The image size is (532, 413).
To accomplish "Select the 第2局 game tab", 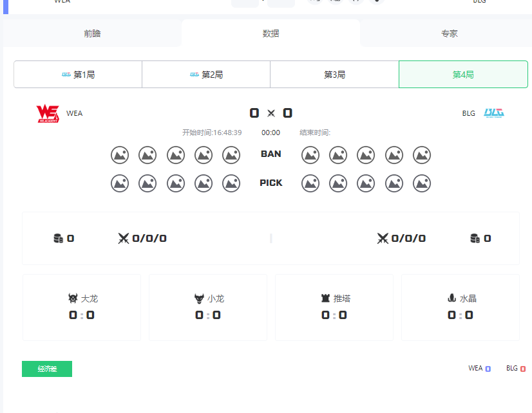I will coord(206,75).
